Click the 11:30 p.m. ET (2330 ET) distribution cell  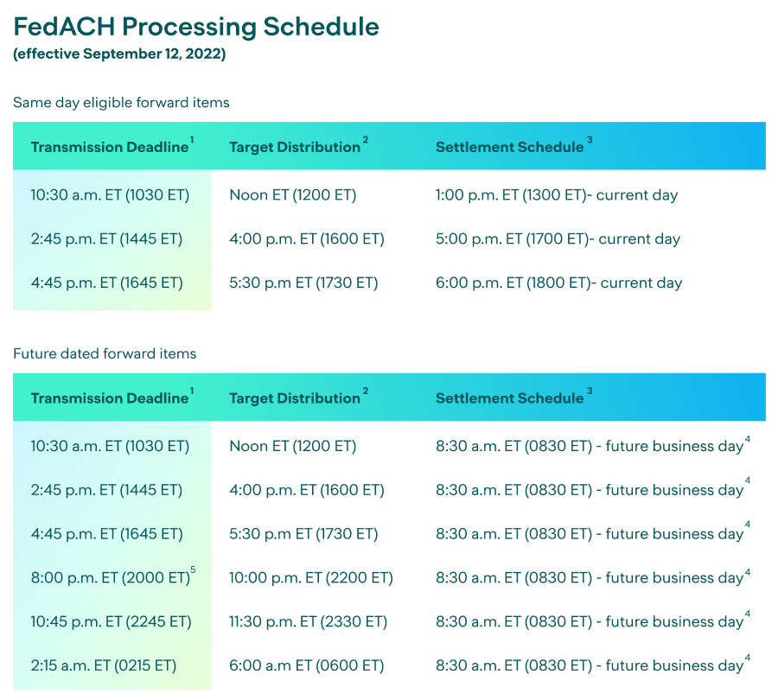(308, 621)
